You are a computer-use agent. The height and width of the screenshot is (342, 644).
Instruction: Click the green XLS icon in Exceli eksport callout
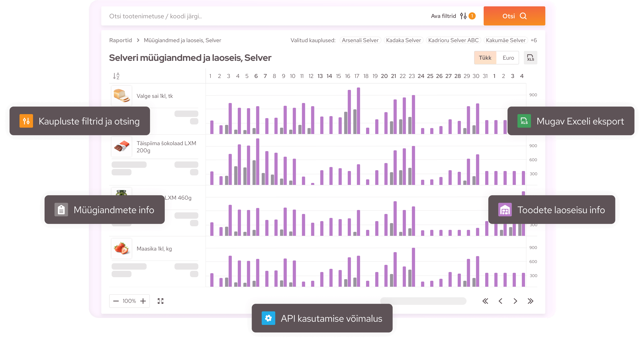(524, 121)
